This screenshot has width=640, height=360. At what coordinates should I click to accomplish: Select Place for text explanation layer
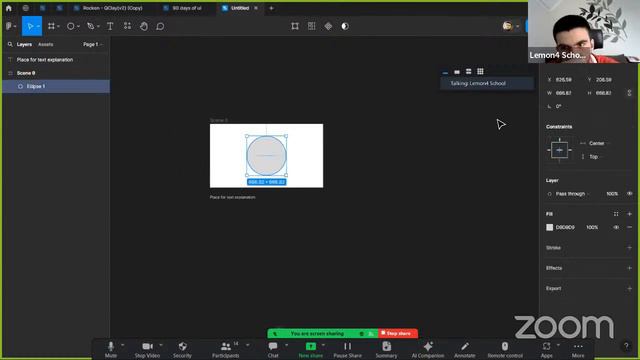[x=56, y=60]
